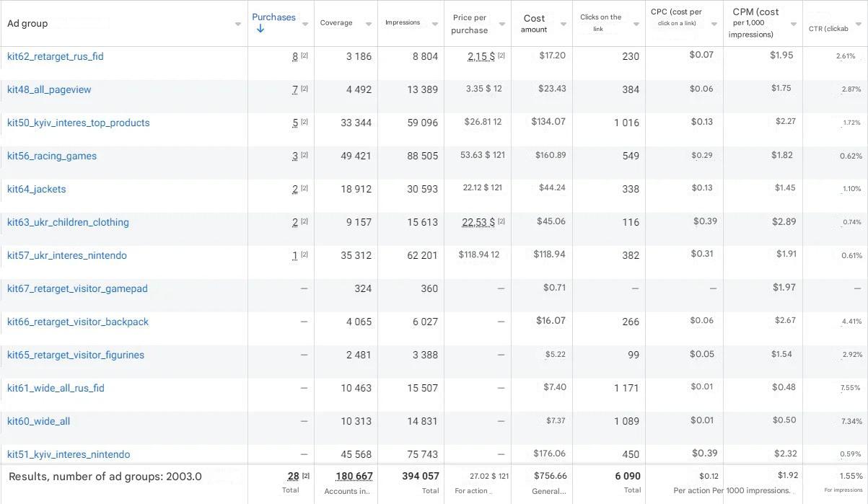Image resolution: width=868 pixels, height=504 pixels.
Task: Open the CPM column dropdown arrow
Action: tap(793, 25)
